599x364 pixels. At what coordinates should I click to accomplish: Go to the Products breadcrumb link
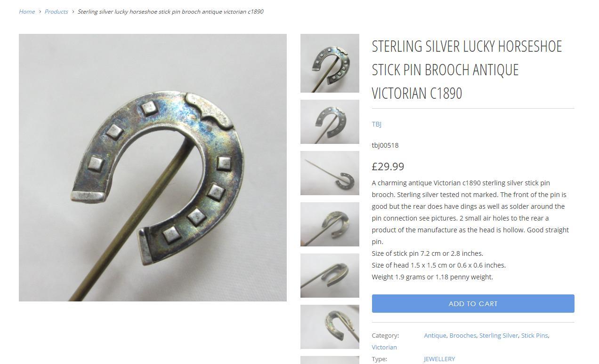56,11
